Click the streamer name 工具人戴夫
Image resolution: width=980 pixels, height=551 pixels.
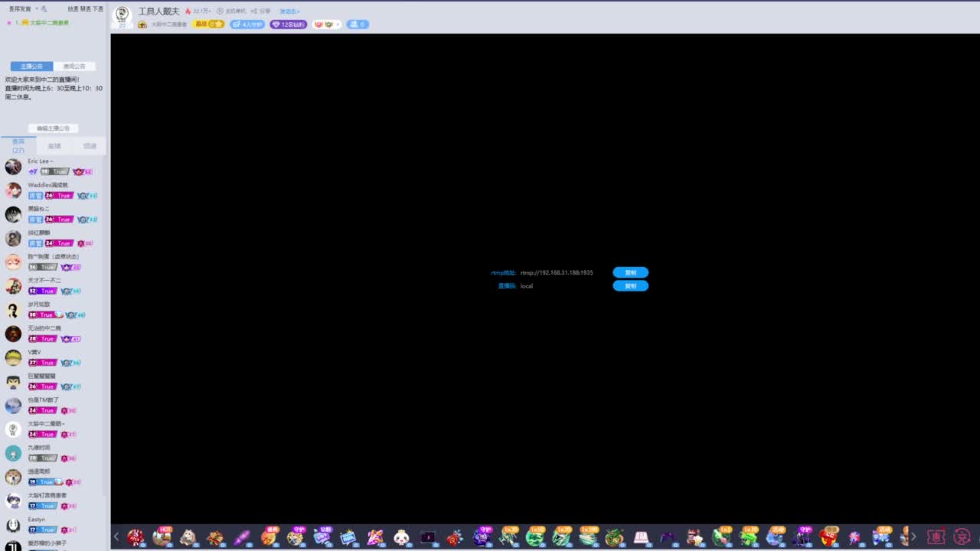(158, 11)
